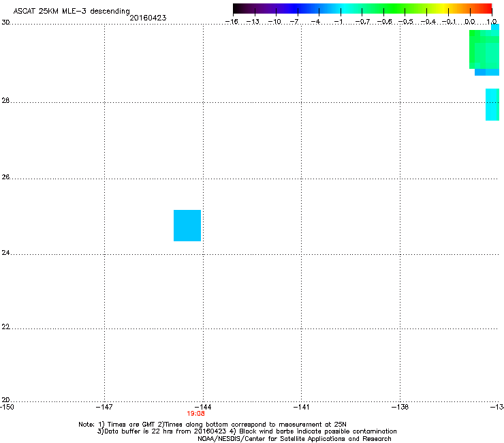Click the longitude label -138
The height and width of the screenshot is (443, 504).
(x=400, y=407)
